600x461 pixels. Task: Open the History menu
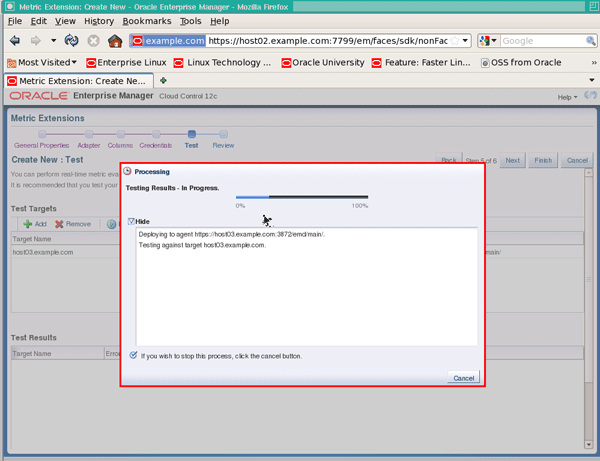pos(99,21)
